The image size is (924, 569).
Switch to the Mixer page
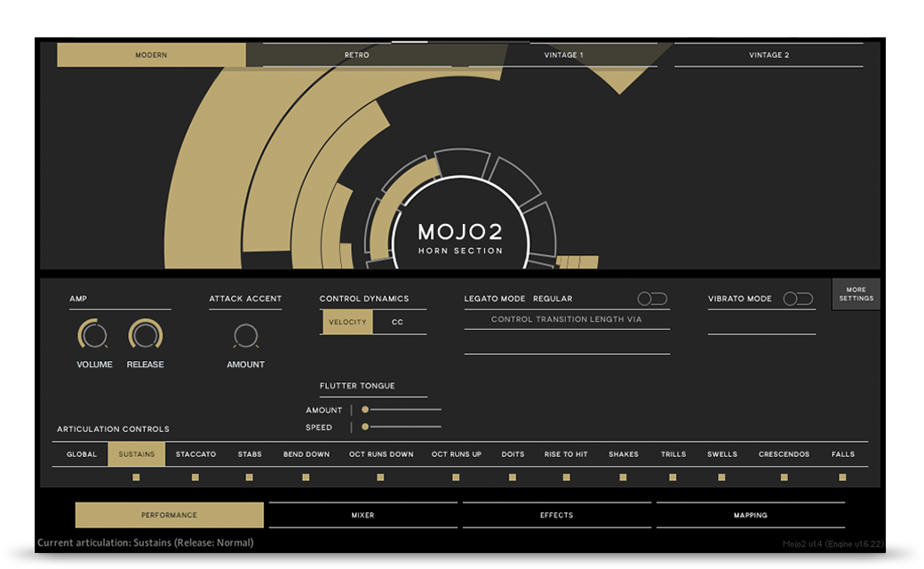363,515
